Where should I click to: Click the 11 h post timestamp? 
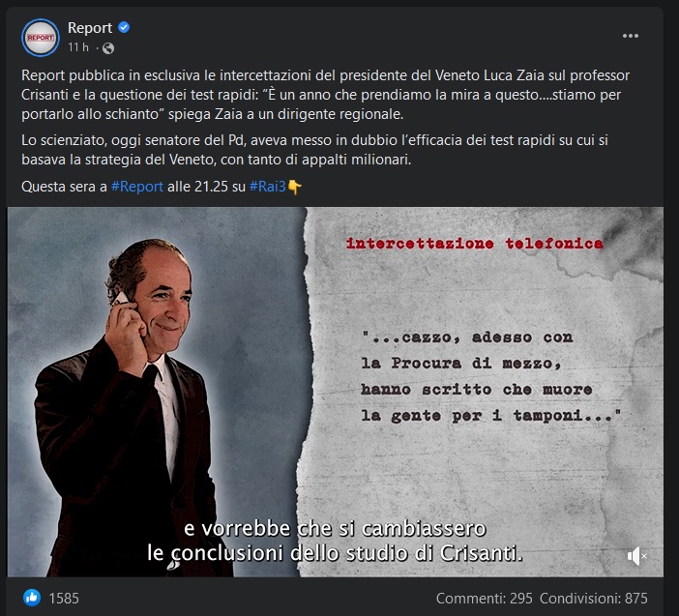[78, 47]
